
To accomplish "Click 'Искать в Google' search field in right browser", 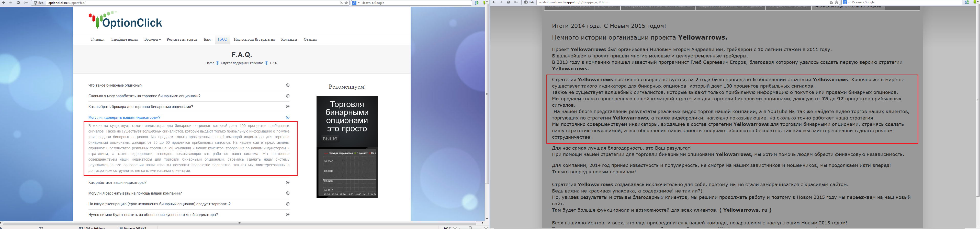I will click(x=906, y=2).
